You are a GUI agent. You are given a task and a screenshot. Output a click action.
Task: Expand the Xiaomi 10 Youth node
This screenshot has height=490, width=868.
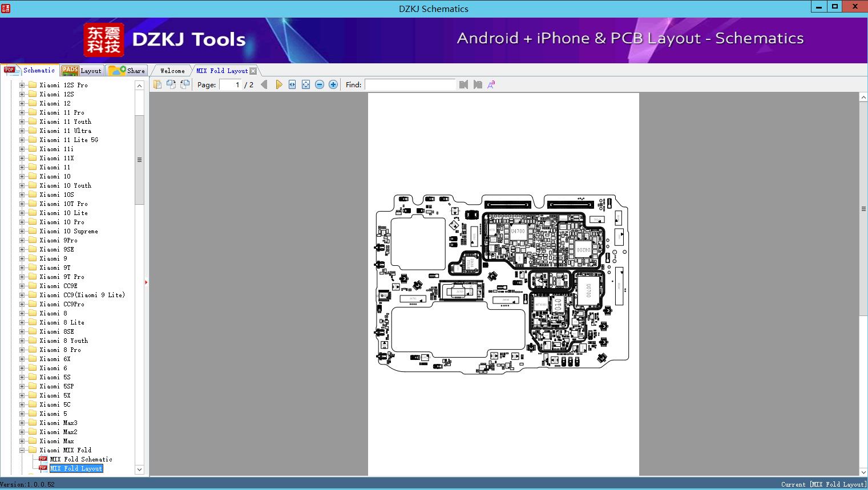tap(22, 185)
